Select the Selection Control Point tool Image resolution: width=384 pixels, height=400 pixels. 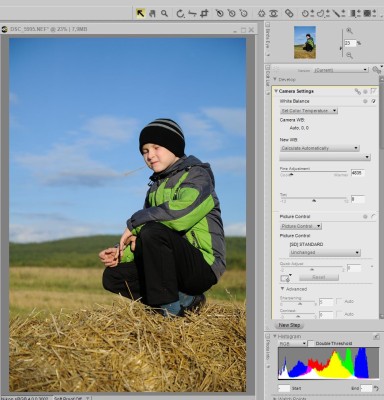(307, 13)
